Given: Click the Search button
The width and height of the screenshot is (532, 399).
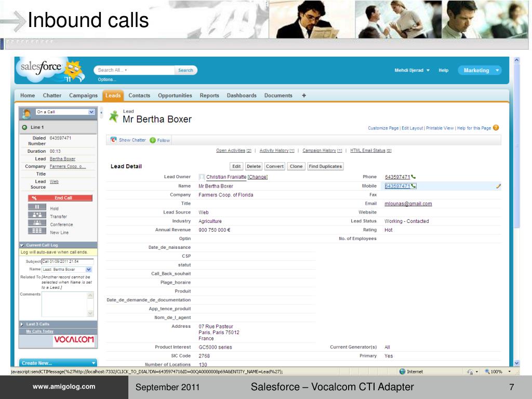Looking at the screenshot, I should [185, 70].
